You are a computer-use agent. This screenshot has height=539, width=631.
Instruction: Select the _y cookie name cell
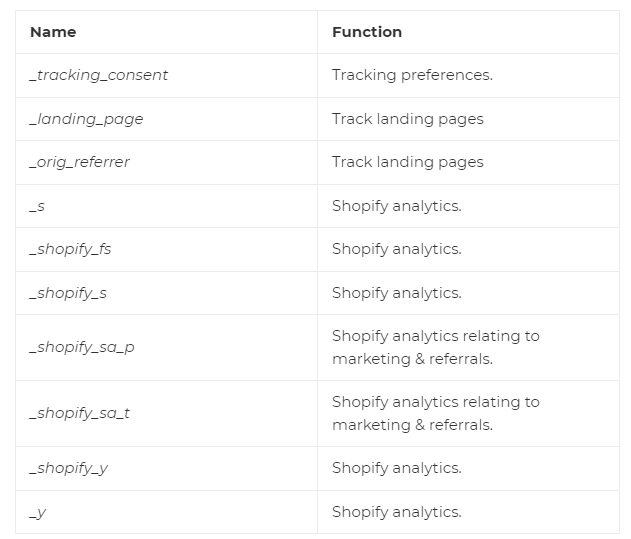click(x=37, y=512)
